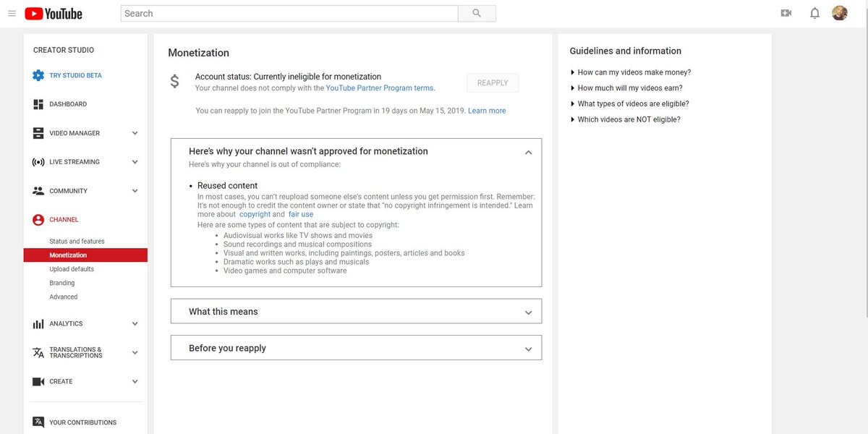
Task: Click your profile avatar thumbnail
Action: [839, 12]
